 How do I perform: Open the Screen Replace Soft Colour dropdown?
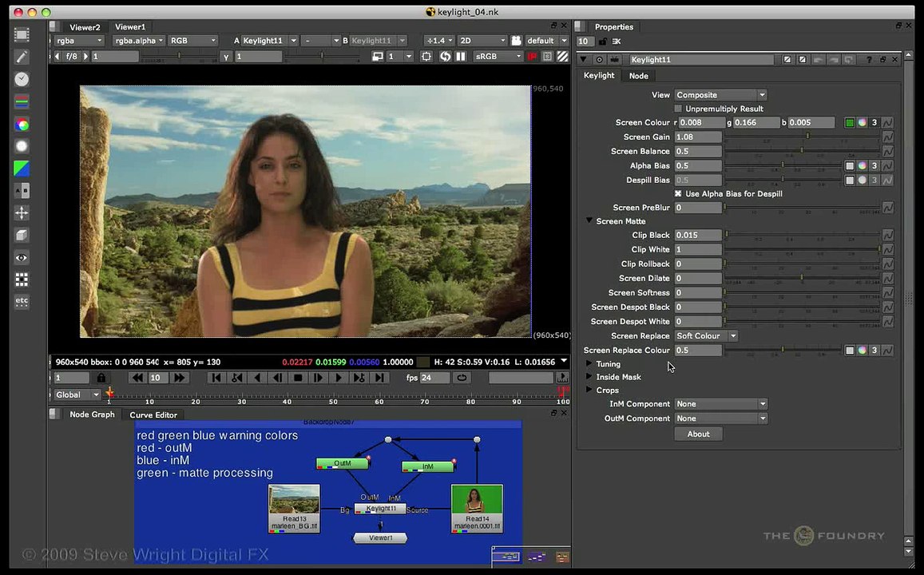(706, 335)
